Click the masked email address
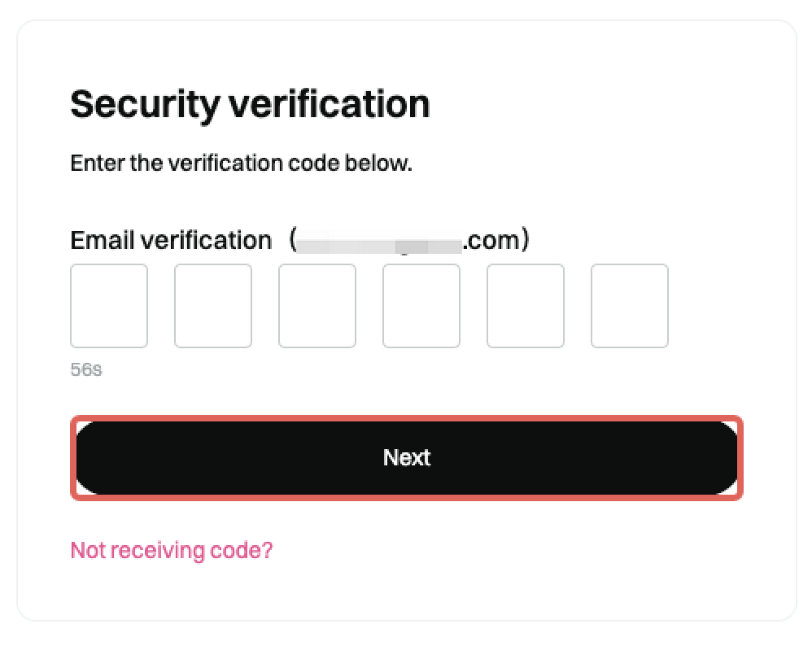 pyautogui.click(x=382, y=240)
